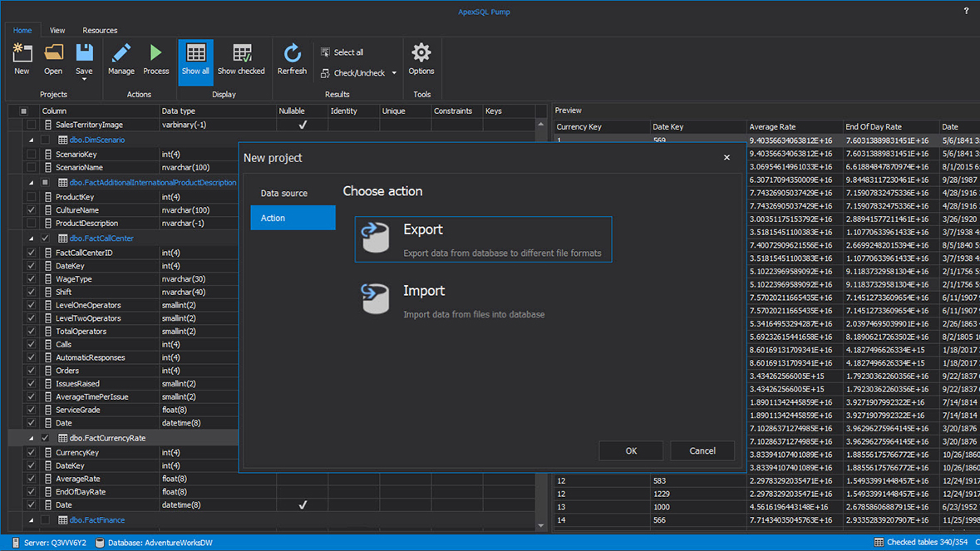
Task: Open the Check/Uncheck dropdown arrow
Action: click(394, 73)
